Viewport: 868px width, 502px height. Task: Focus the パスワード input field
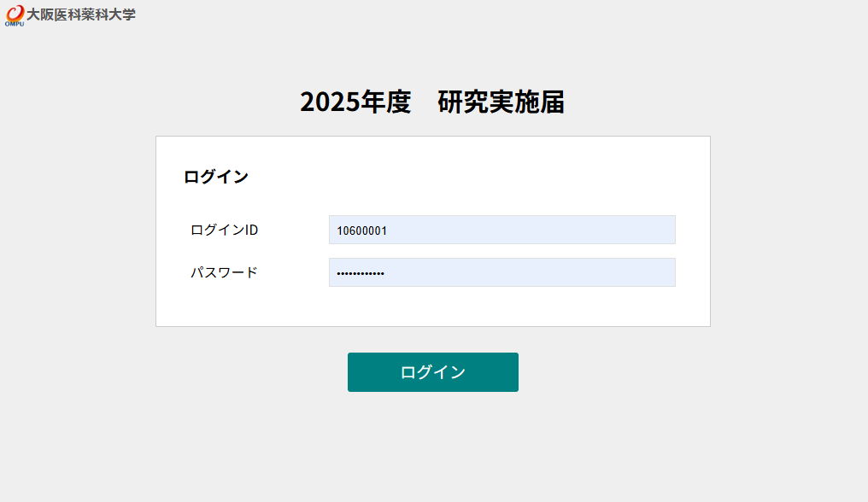coord(501,272)
